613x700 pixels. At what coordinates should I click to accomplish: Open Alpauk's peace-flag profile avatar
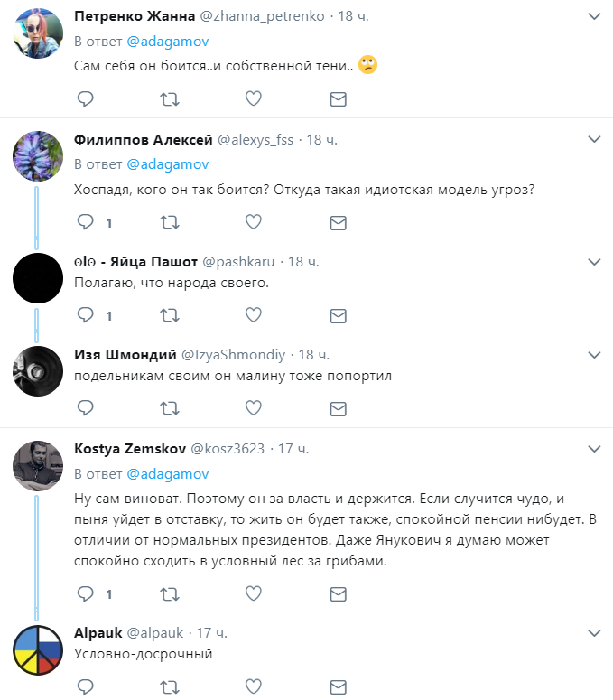(x=38, y=650)
